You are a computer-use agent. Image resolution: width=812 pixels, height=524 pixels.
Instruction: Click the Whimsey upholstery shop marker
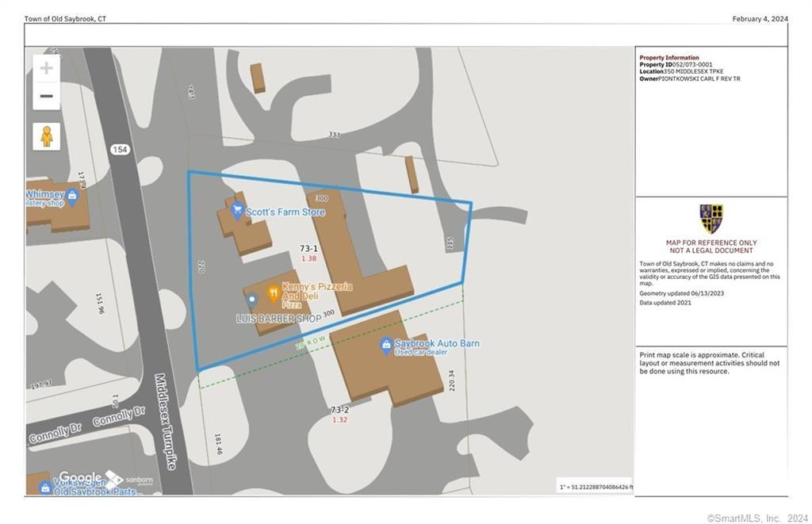tap(72, 197)
